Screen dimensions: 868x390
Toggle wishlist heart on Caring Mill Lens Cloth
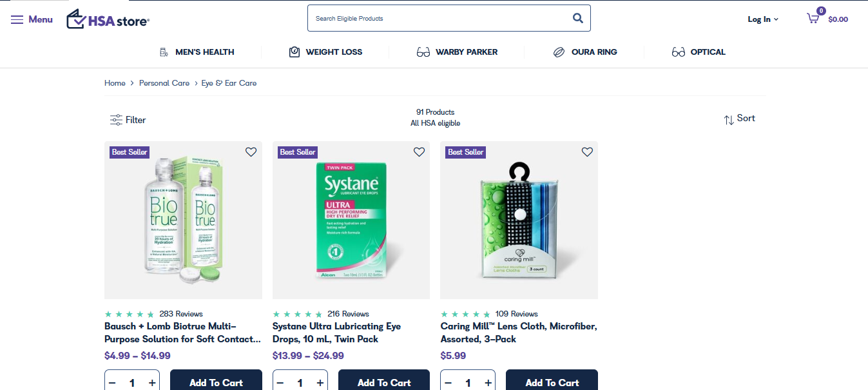pyautogui.click(x=587, y=152)
